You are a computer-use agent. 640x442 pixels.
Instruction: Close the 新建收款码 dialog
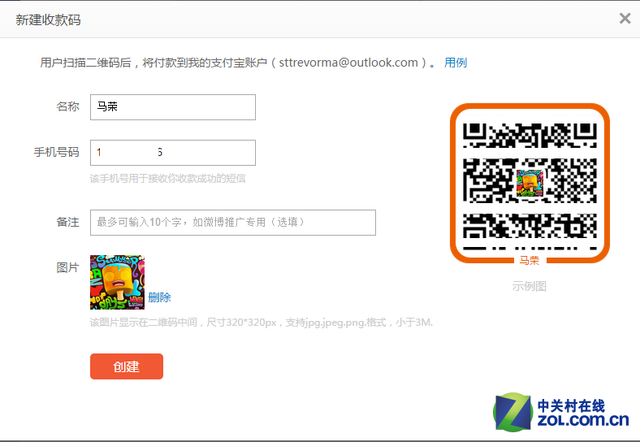click(624, 18)
